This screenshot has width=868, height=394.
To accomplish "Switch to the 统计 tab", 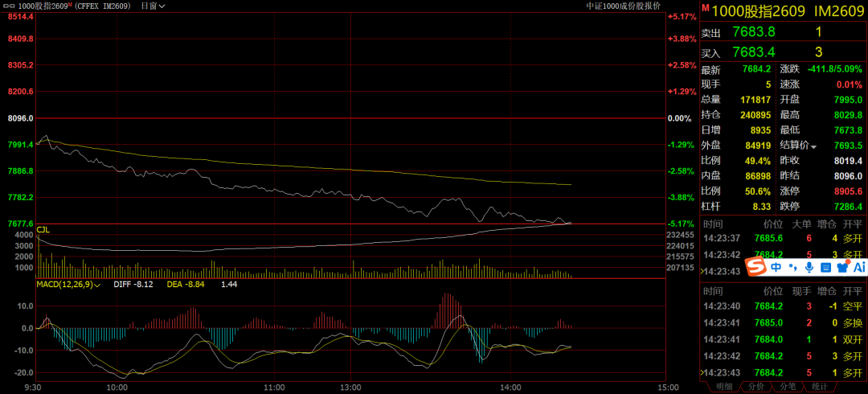I will pos(819,386).
